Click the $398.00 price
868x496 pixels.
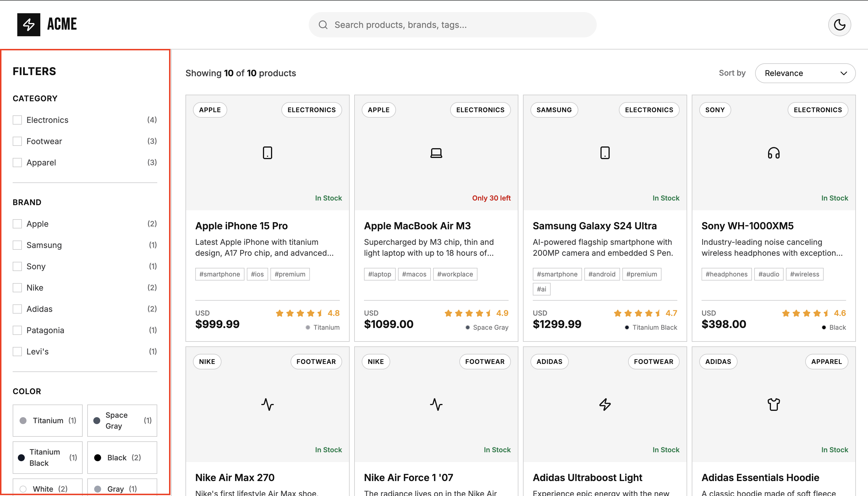point(724,324)
